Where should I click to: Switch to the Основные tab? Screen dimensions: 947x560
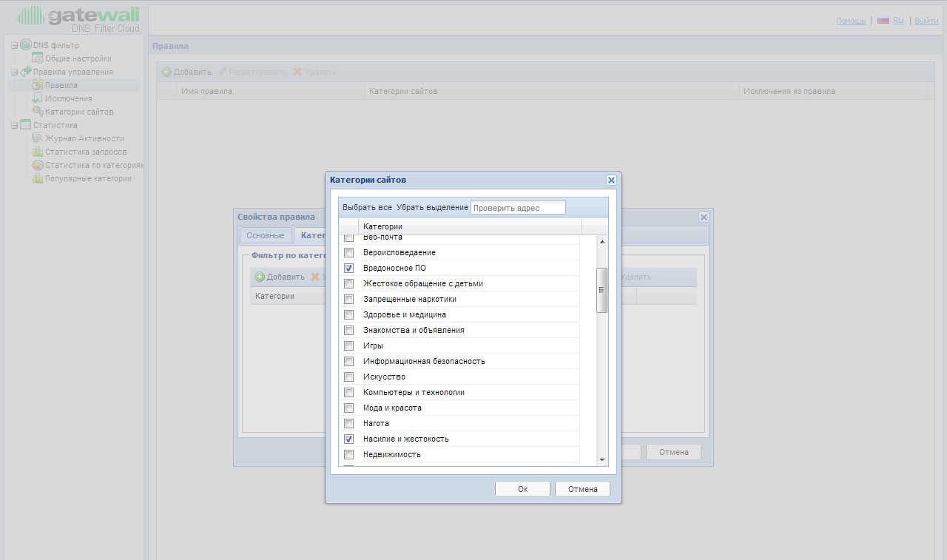pyautogui.click(x=265, y=235)
